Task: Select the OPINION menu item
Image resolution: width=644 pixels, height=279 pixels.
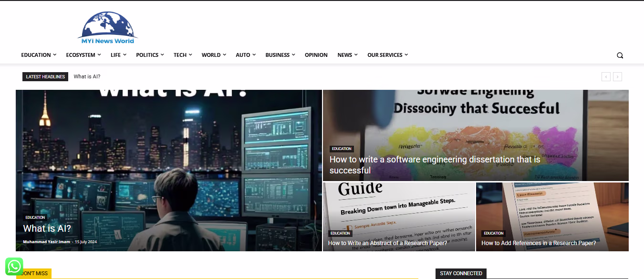Action: [316, 55]
